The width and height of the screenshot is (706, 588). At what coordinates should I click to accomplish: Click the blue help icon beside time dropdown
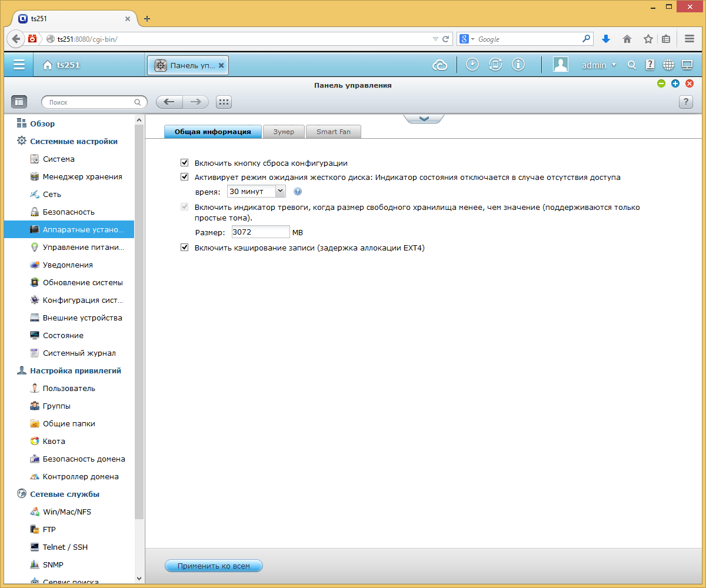tap(298, 191)
